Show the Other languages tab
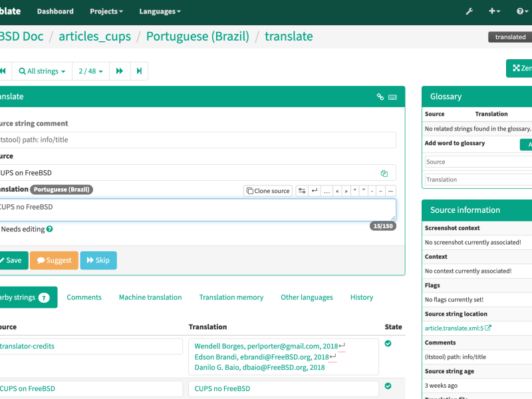The image size is (532, 399). coord(307,297)
